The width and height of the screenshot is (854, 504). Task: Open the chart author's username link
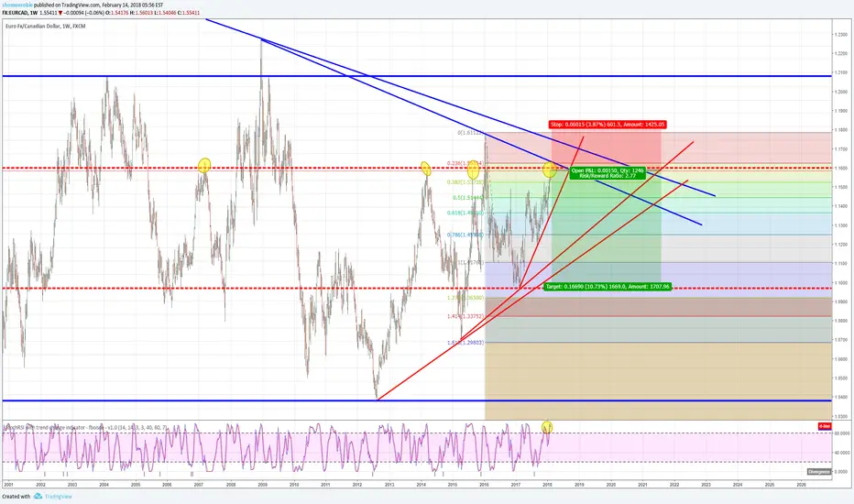pos(17,5)
